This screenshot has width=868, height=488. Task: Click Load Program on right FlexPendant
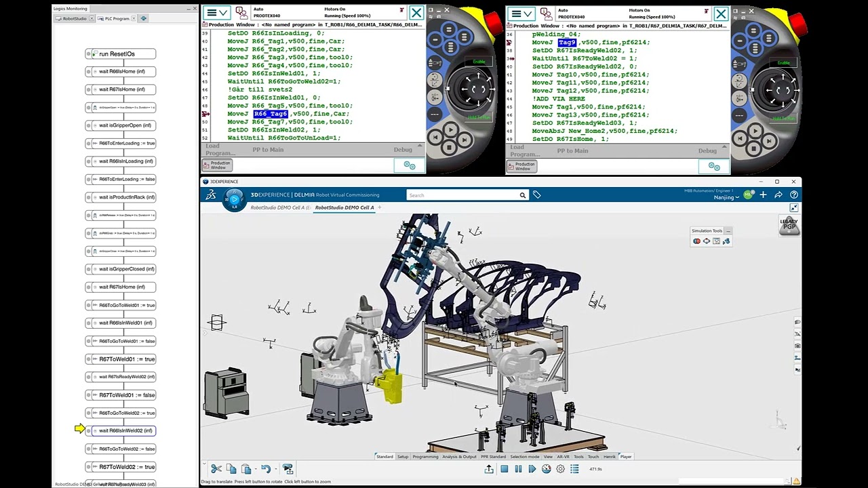(525, 150)
